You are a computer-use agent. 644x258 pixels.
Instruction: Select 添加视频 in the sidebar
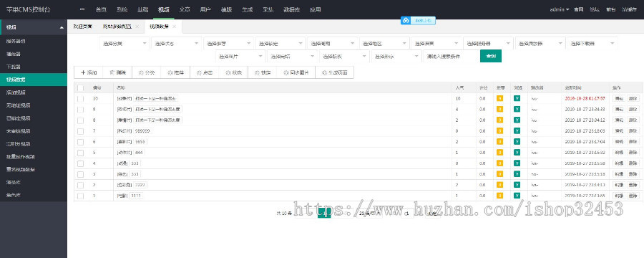tap(33, 92)
